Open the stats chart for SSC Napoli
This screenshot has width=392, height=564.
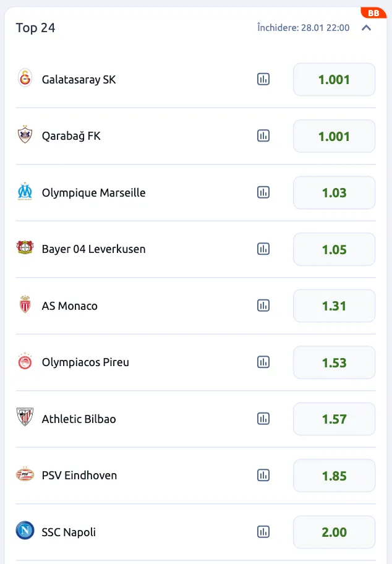pyautogui.click(x=263, y=532)
